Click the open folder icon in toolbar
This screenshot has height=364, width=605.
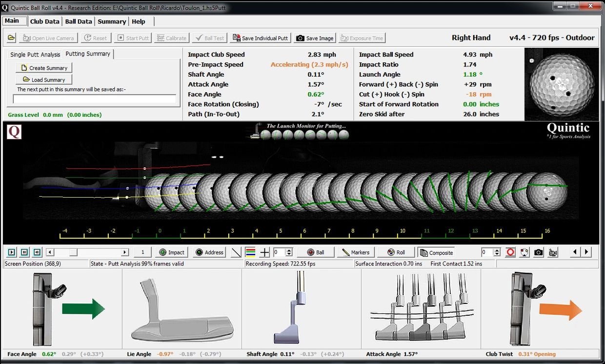[11, 38]
